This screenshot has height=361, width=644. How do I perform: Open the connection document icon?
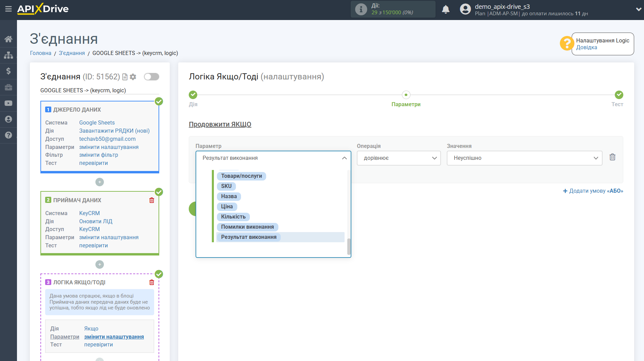[x=125, y=77]
